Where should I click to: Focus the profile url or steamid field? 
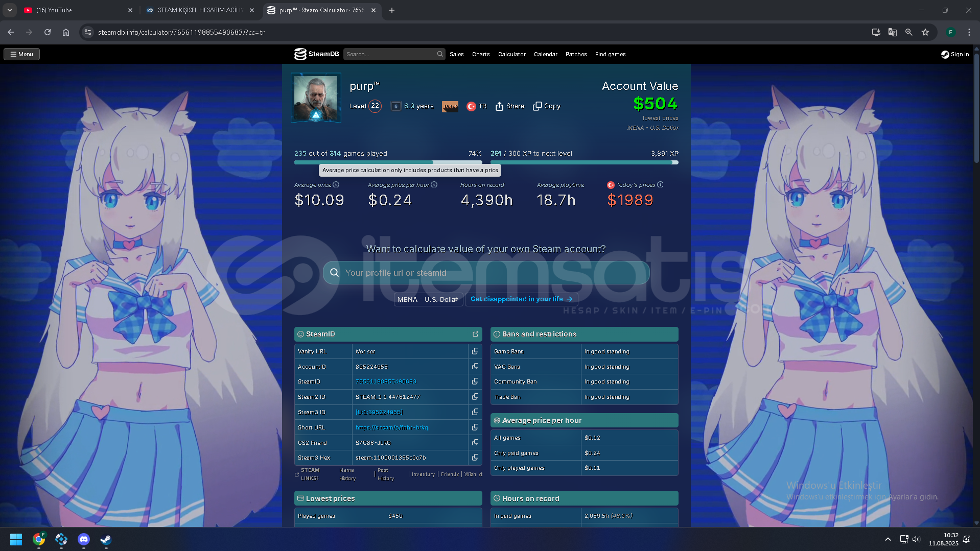[x=486, y=273]
